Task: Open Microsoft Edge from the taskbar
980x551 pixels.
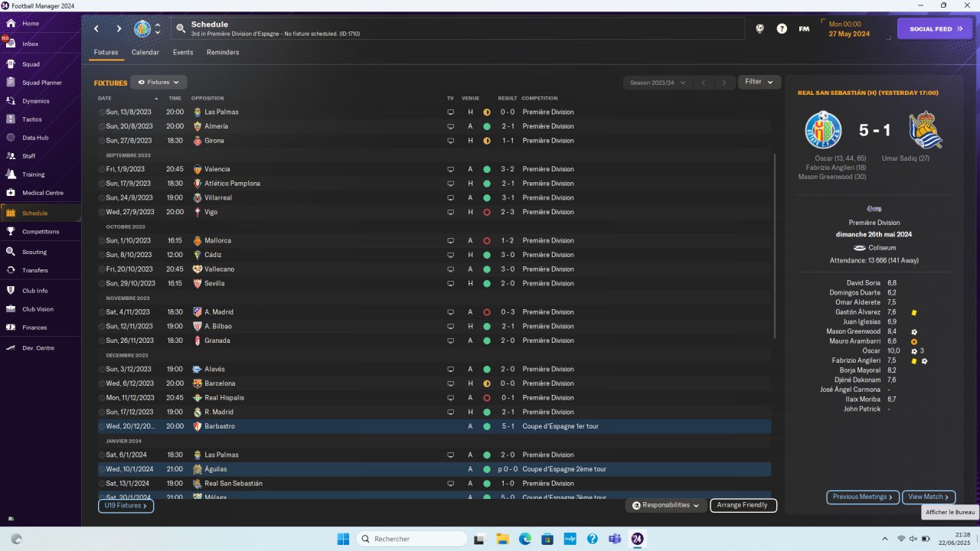Action: (x=525, y=539)
